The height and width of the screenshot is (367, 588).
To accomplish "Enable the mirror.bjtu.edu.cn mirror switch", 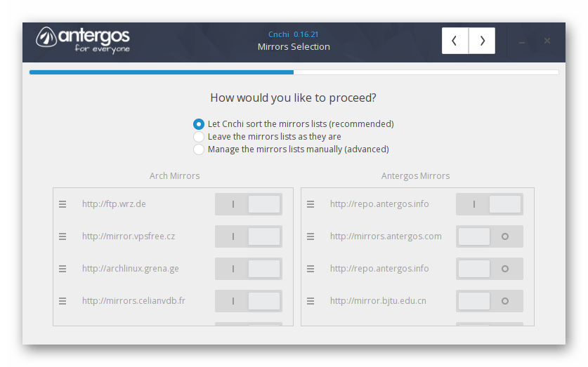I will click(x=490, y=301).
